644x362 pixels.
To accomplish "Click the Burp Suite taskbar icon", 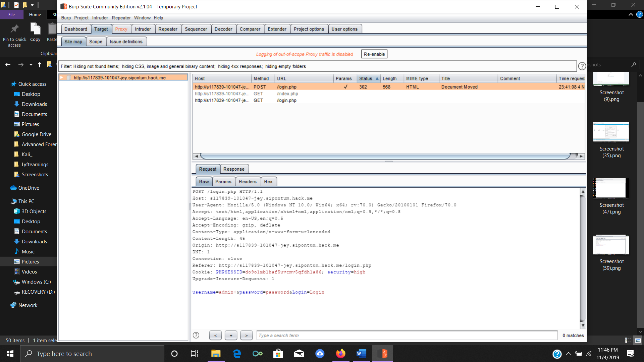I will [382, 354].
